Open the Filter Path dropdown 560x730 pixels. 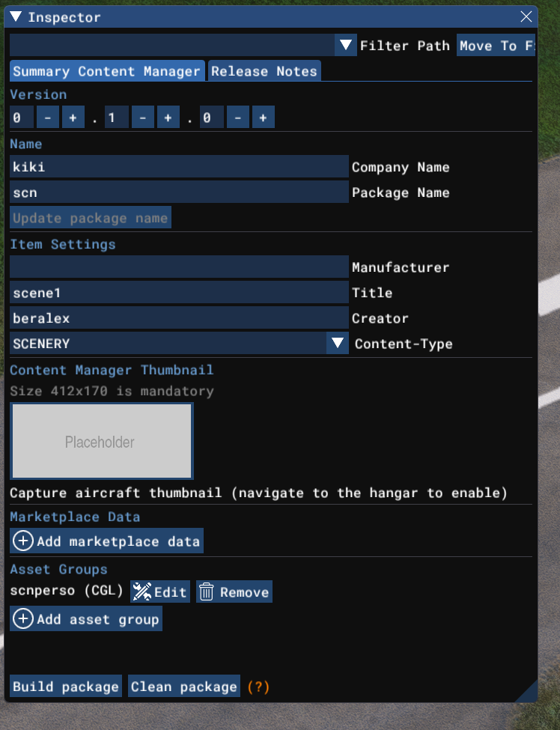pyautogui.click(x=345, y=46)
